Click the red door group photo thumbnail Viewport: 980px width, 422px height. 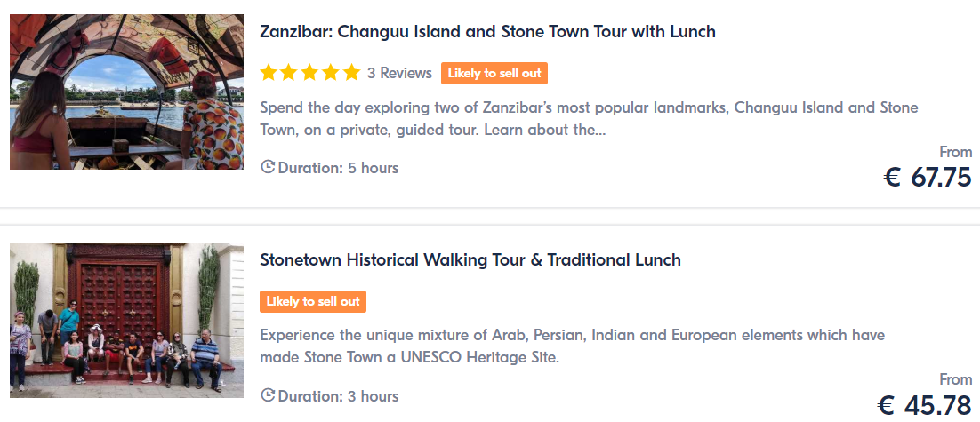click(x=126, y=320)
